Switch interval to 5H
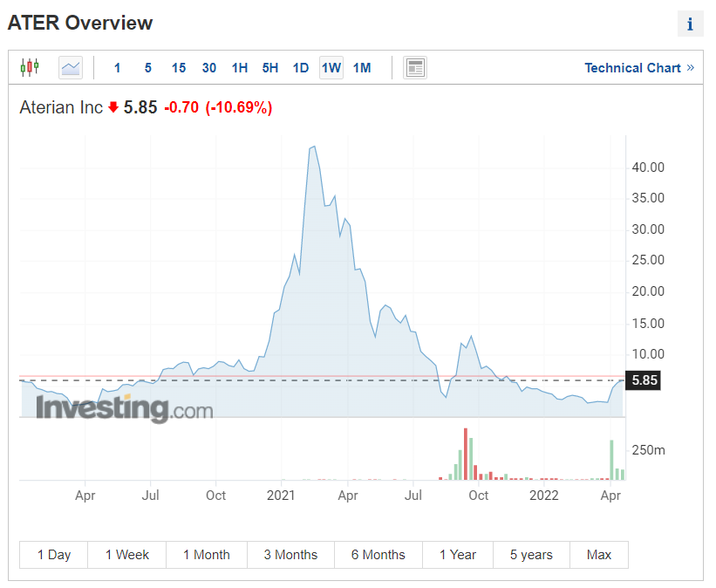 [270, 68]
